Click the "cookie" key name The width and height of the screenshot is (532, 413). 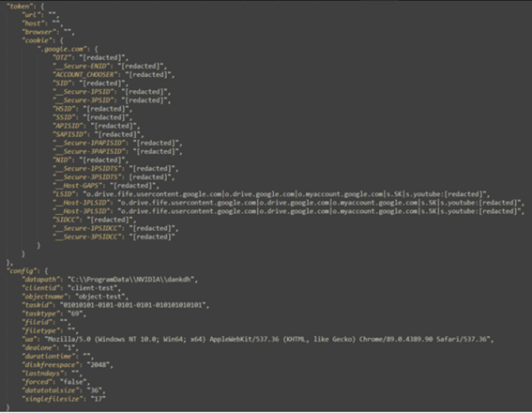[38, 40]
